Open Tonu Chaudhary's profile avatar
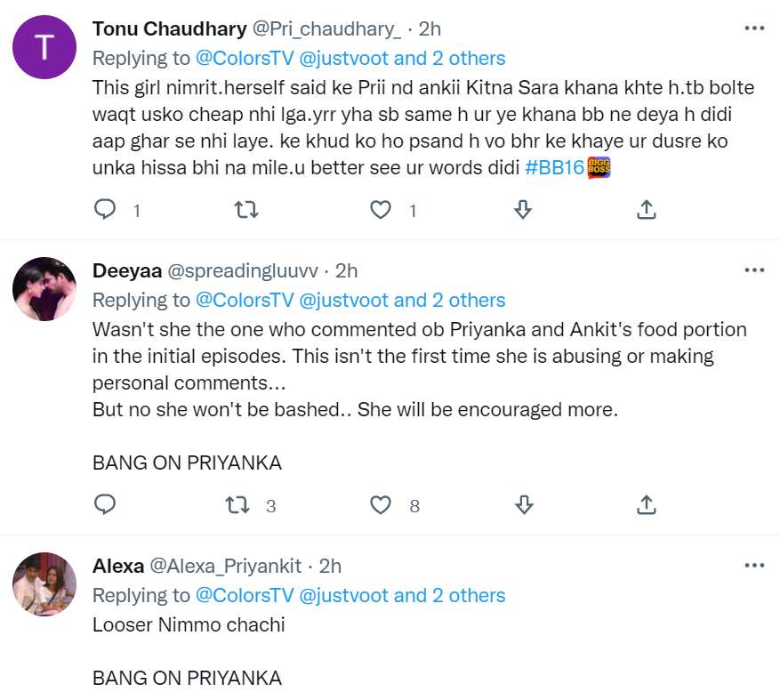This screenshot has height=700, width=780. 44,47
